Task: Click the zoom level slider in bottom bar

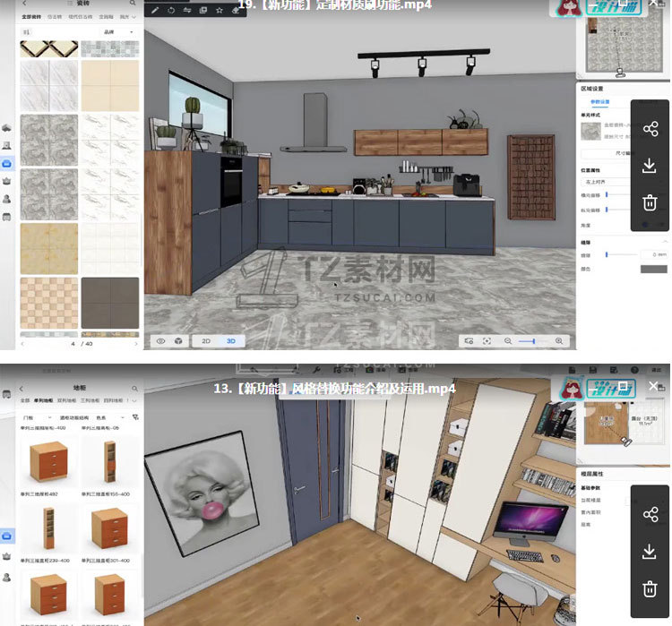Action: pos(526,341)
